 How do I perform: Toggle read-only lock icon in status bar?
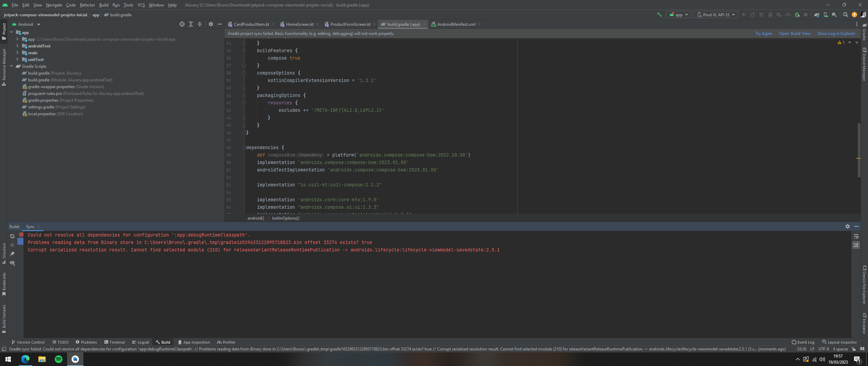pos(854,349)
